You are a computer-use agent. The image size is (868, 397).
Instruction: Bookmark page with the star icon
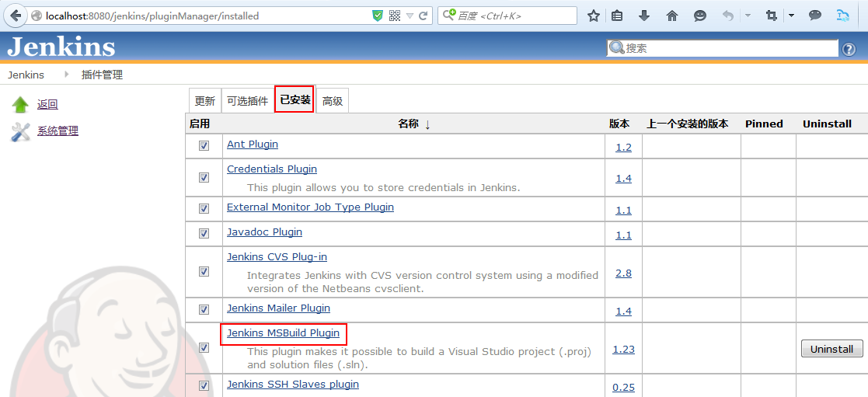click(x=594, y=16)
